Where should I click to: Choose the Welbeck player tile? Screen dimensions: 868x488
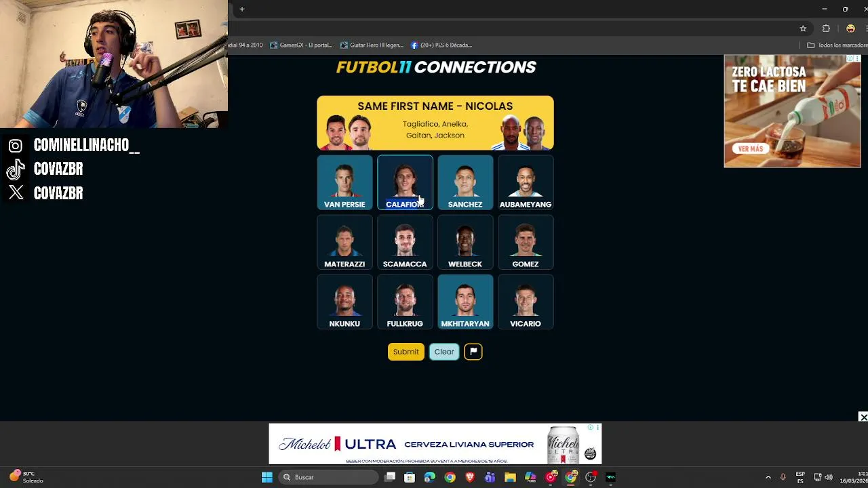(x=465, y=242)
